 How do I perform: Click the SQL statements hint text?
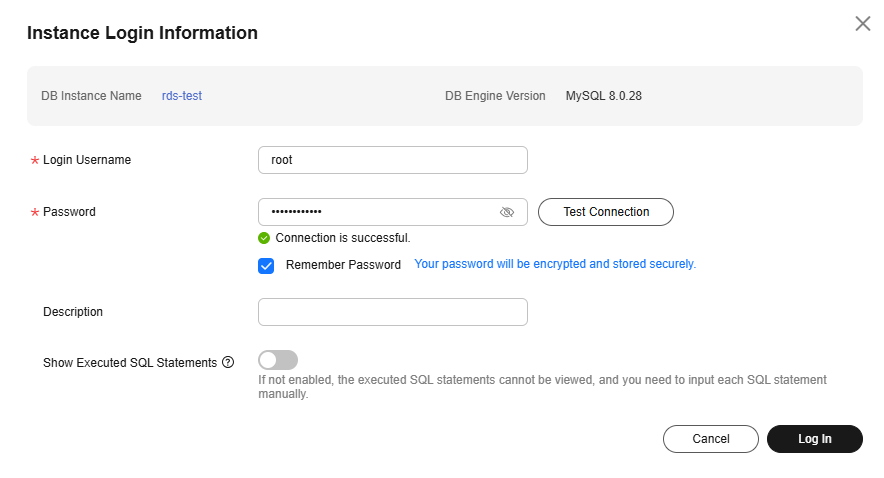point(542,387)
